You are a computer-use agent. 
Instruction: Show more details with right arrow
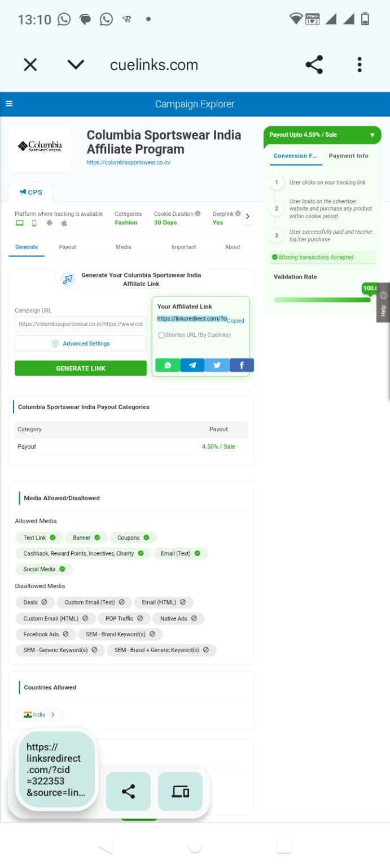pos(248,216)
